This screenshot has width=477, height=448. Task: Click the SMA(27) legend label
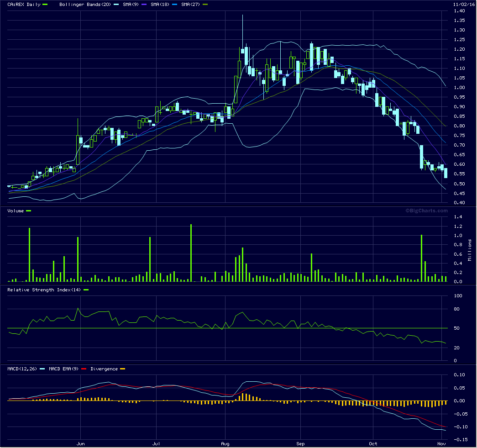[x=190, y=5]
